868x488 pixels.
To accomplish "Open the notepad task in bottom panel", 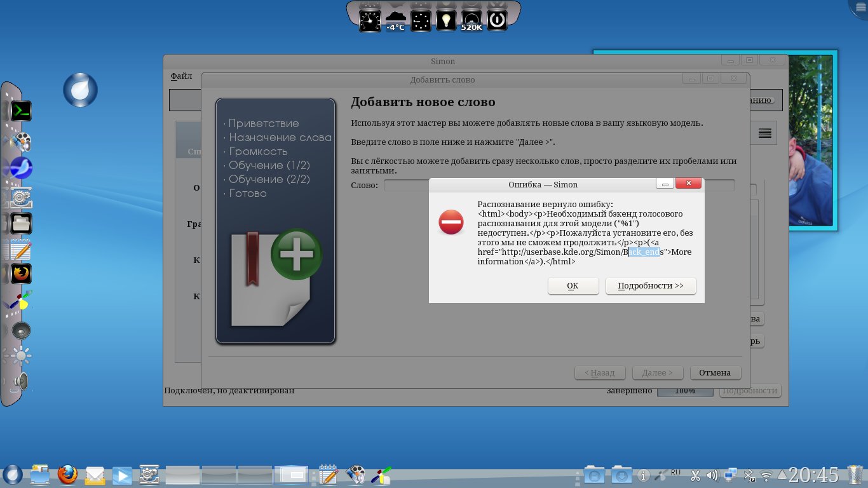I will pyautogui.click(x=328, y=475).
